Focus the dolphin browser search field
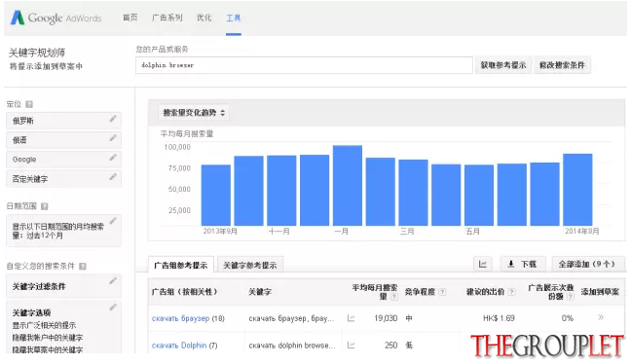 pos(304,65)
